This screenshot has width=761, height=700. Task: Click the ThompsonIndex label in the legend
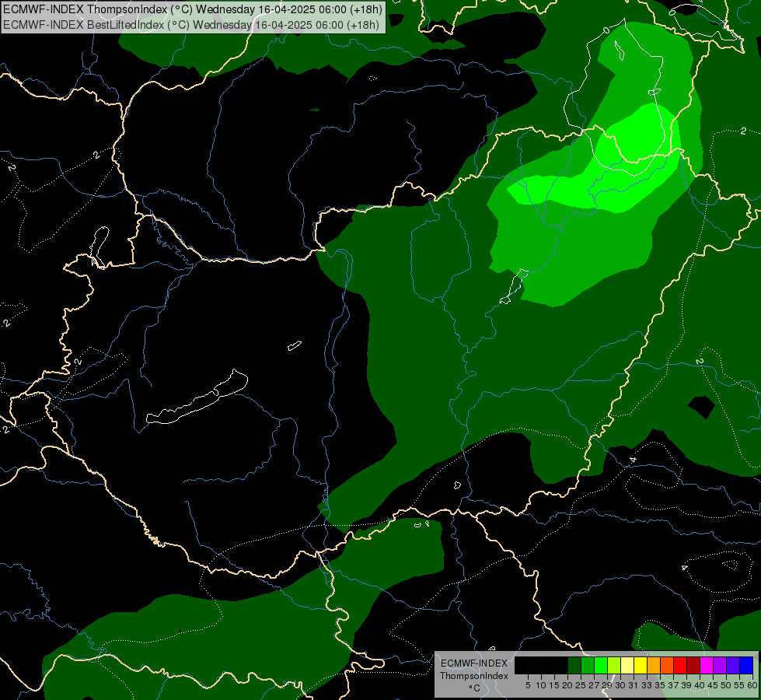pos(474,676)
